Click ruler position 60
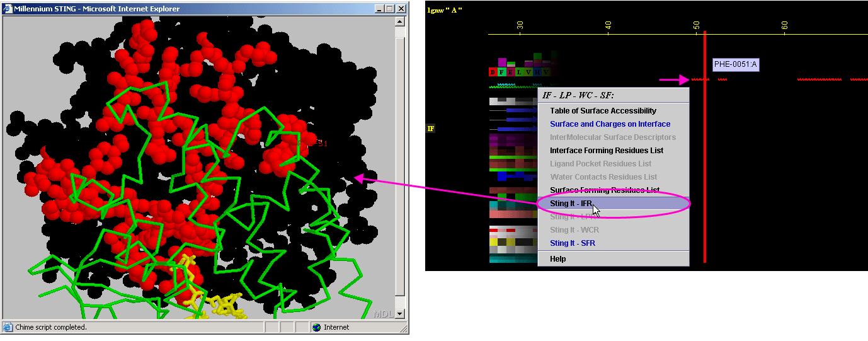The width and height of the screenshot is (868, 341). pyautogui.click(x=785, y=25)
